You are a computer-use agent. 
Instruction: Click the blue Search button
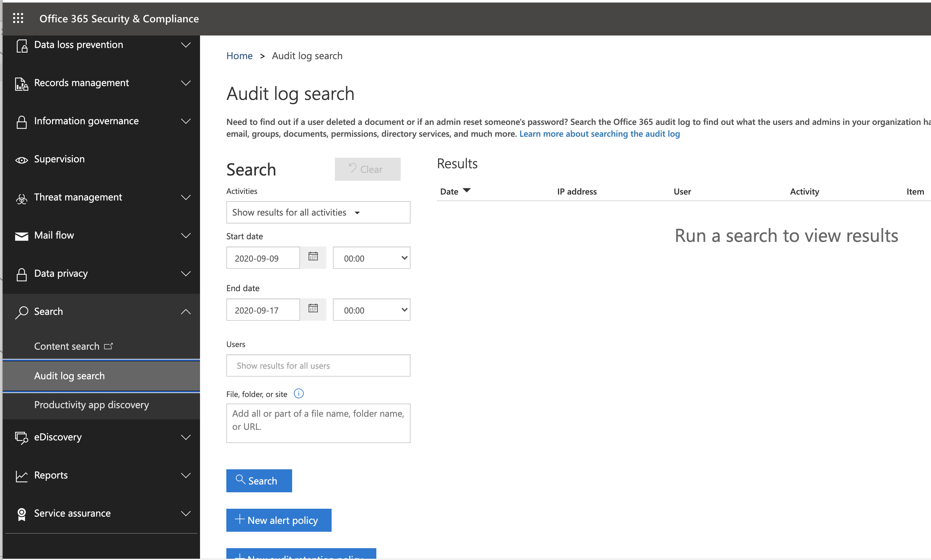(x=259, y=481)
